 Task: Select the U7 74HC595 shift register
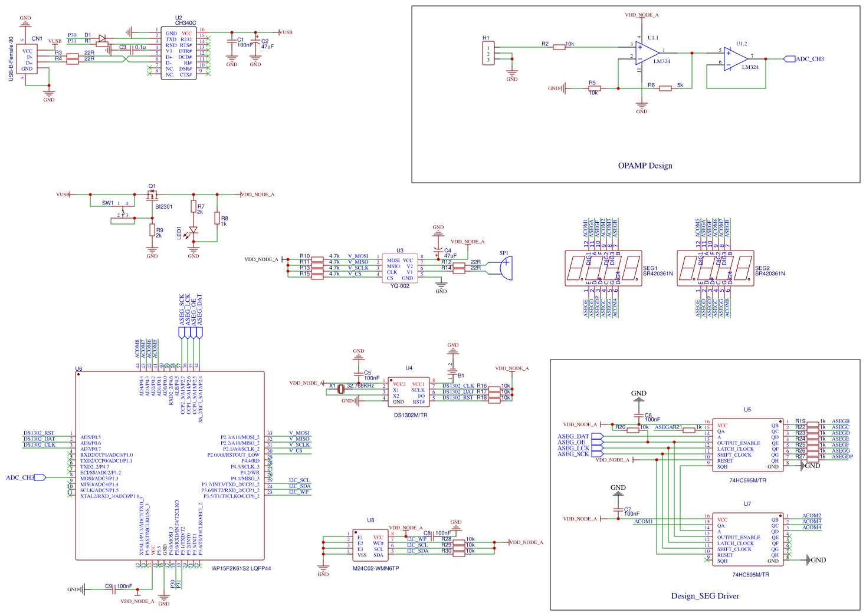point(748,539)
